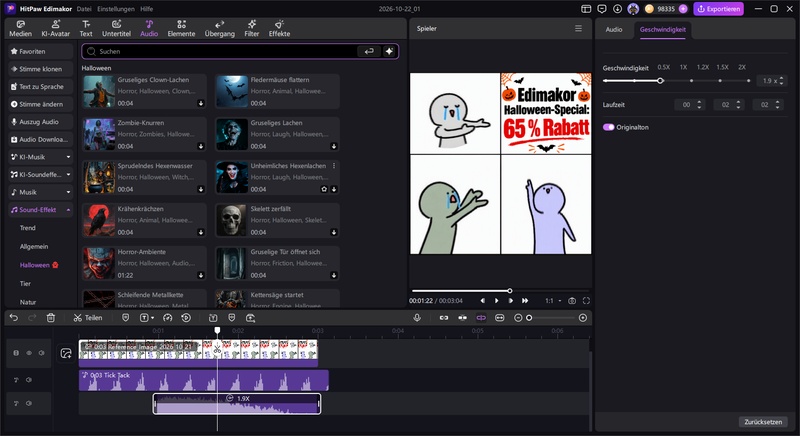
Task: Click the microphone voice-over icon above the timeline
Action: click(x=417, y=318)
